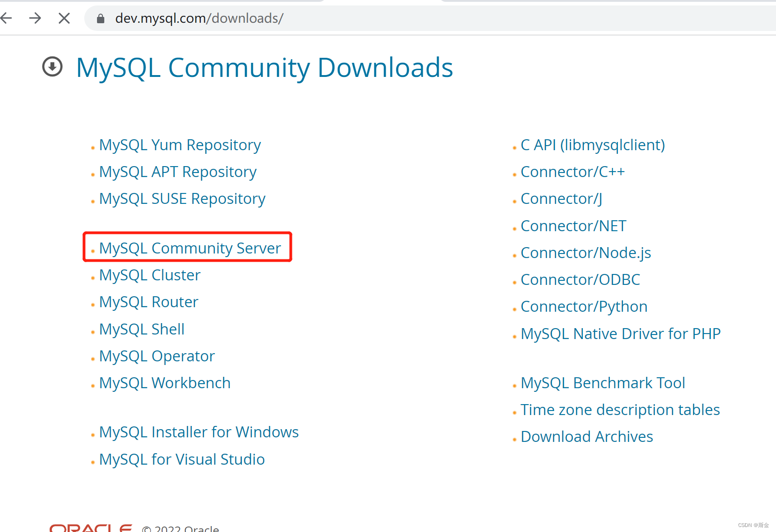
Task: Open MySQL Native Driver for PHP
Action: [x=621, y=334]
